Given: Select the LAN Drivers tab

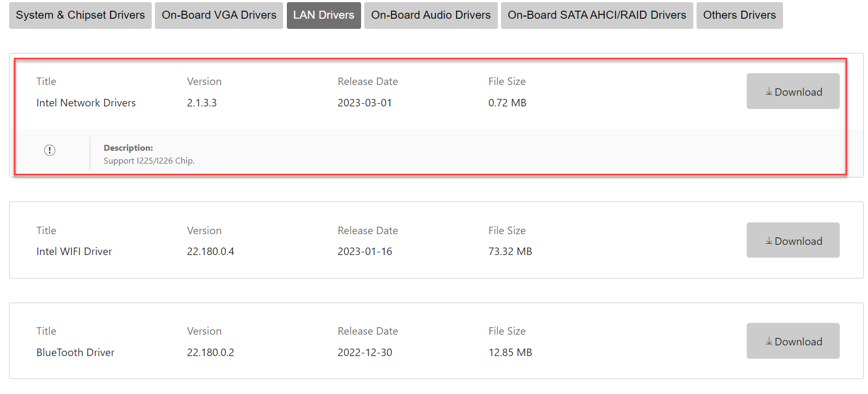Looking at the screenshot, I should coord(324,15).
